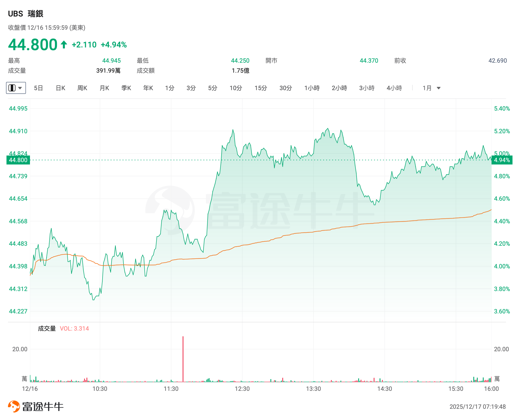Choose the 年K yearly chart
Viewport: 514px width, 420px height.
pos(148,88)
